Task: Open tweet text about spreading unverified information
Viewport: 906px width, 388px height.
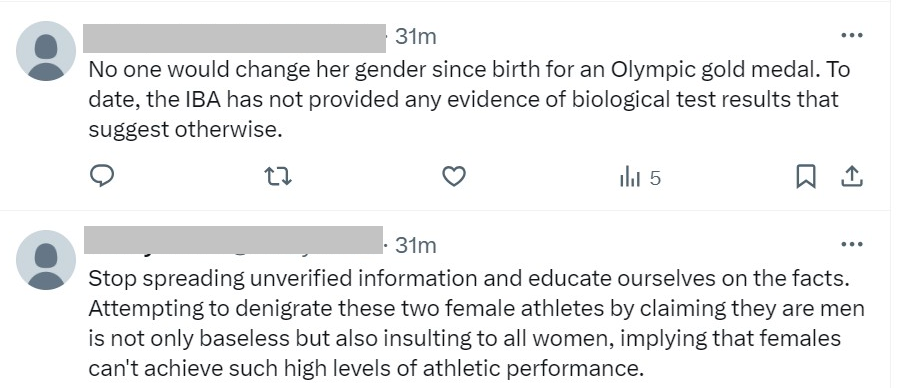Action: coord(476,323)
